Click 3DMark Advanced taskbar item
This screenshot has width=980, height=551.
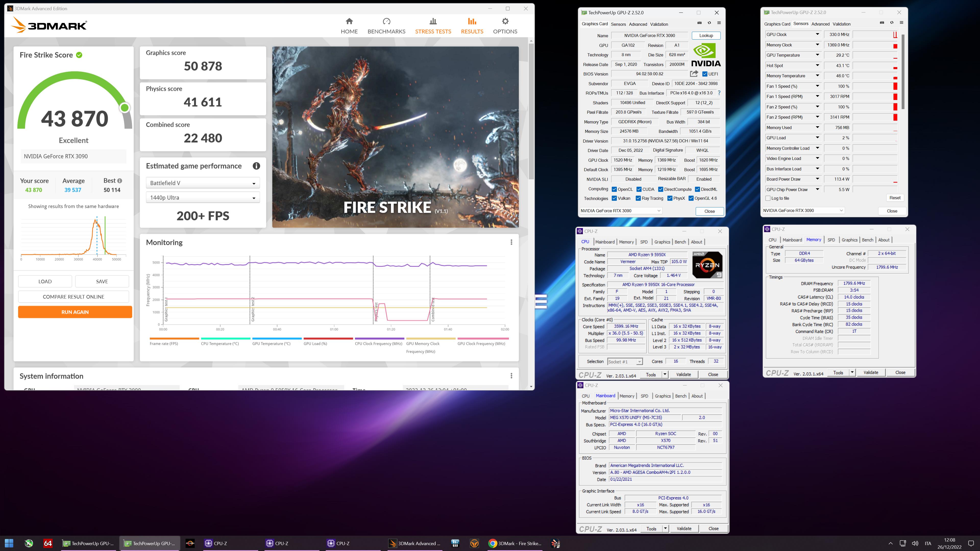pos(415,543)
